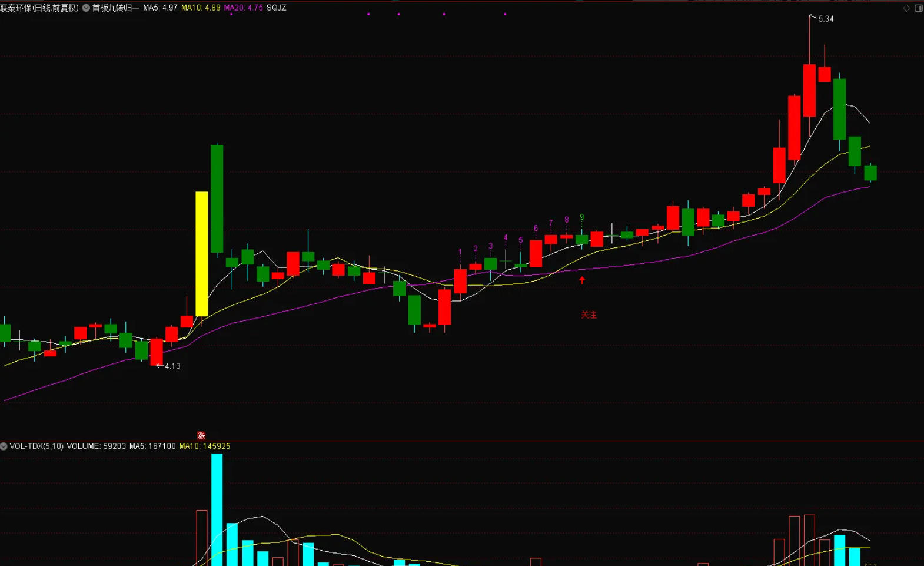
Task: Click the 联泰环保 stock title label
Action: coord(39,8)
